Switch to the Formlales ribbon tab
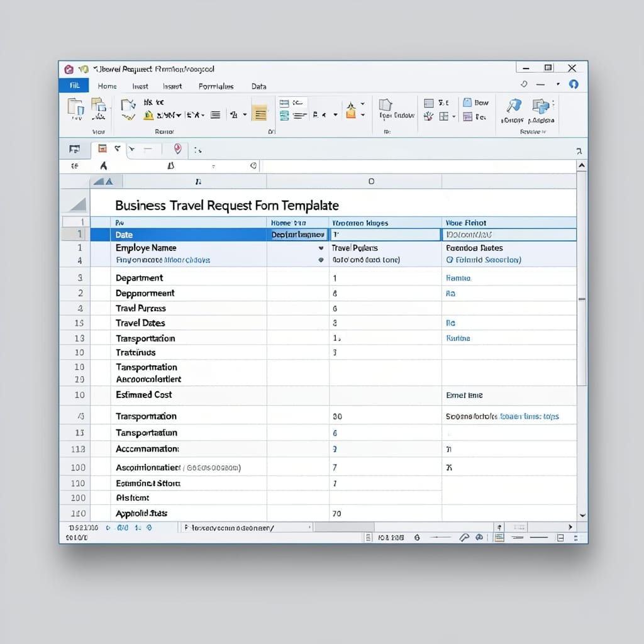The width and height of the screenshot is (644, 644). (x=216, y=86)
